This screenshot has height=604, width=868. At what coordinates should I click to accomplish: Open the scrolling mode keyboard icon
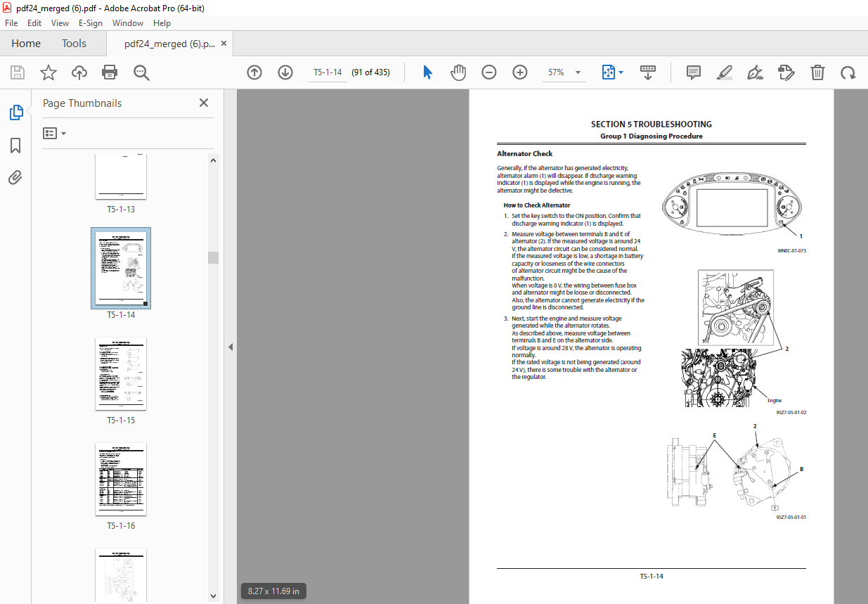pos(647,72)
